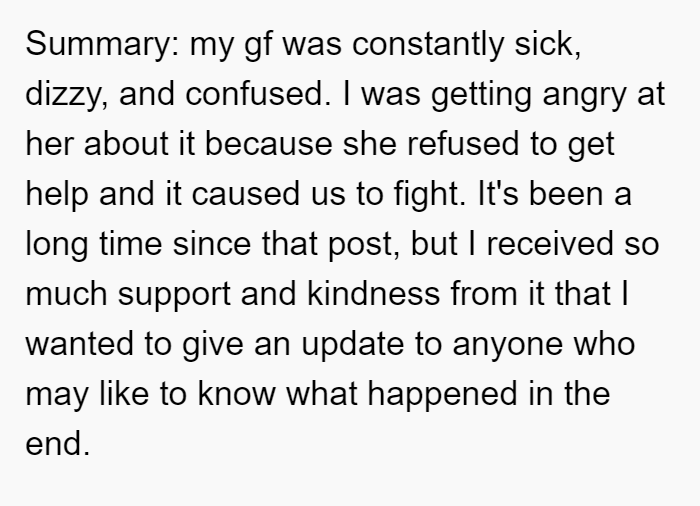Click on the word "sick,"
Viewport: 700px width, 506px height.
coord(548,44)
